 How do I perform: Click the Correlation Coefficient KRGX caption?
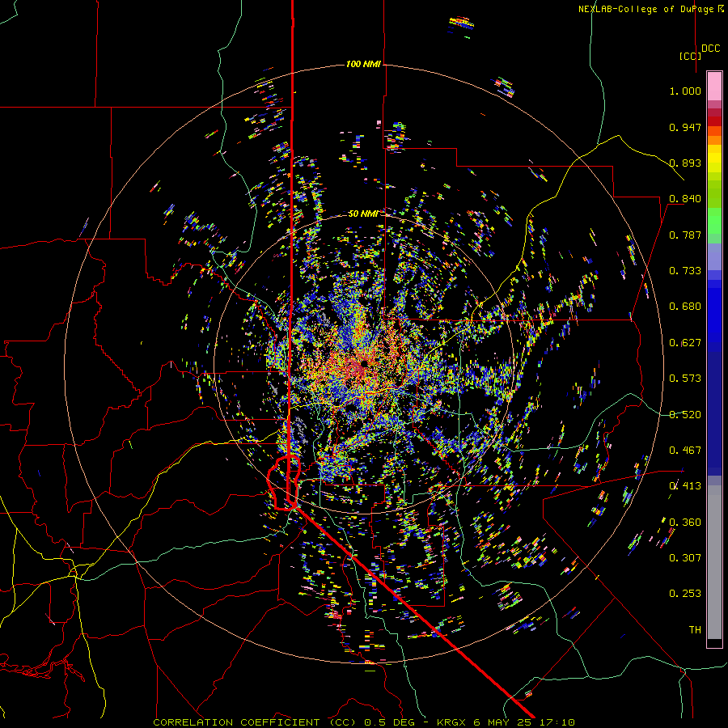click(364, 722)
